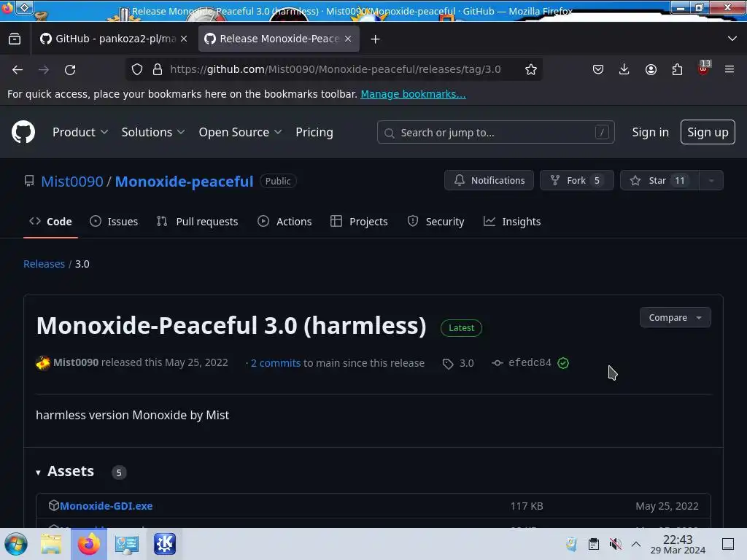747x560 pixels.
Task: Click the Manage bookmarks link
Action: 413,94
